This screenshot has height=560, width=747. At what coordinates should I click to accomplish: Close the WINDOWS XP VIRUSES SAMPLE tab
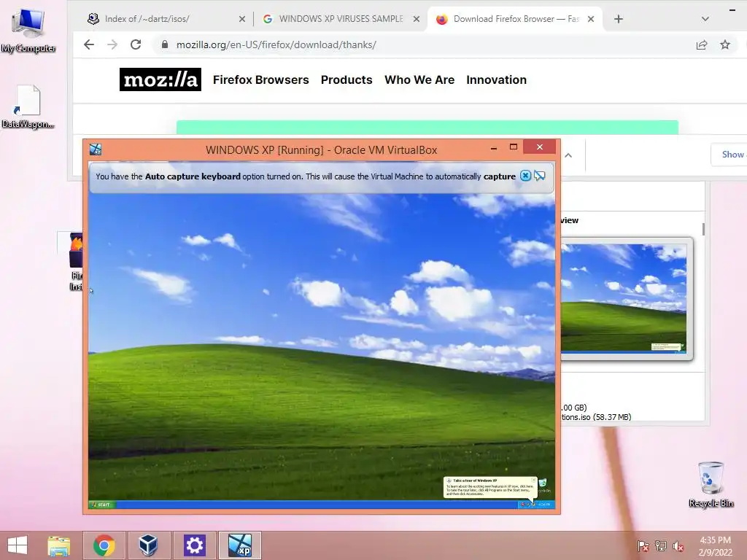[x=417, y=19]
